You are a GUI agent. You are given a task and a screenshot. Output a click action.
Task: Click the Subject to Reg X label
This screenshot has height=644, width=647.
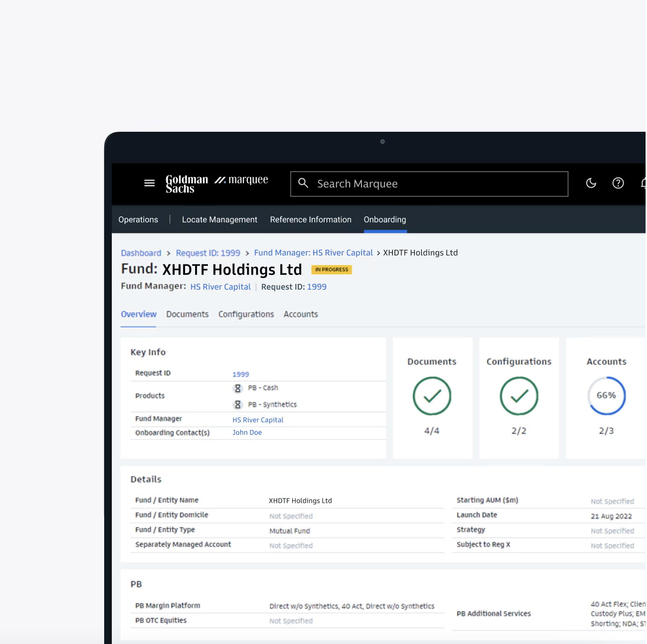(483, 545)
